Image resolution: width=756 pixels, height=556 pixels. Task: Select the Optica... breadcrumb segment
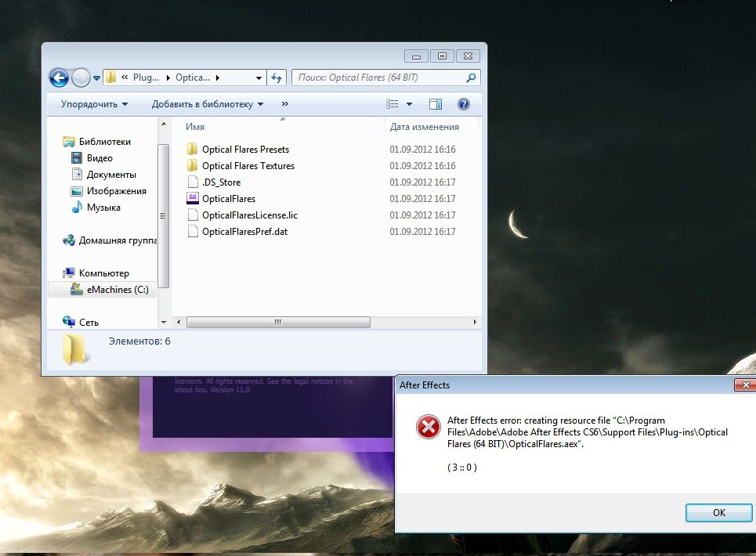193,77
